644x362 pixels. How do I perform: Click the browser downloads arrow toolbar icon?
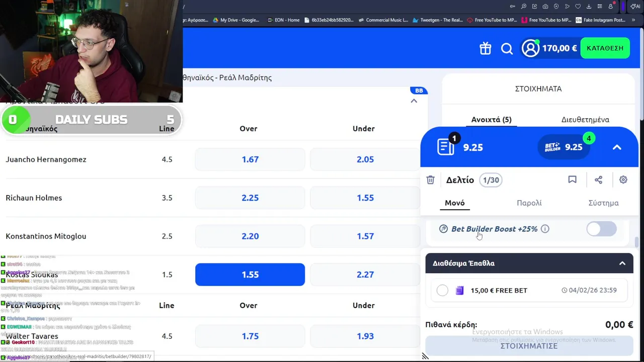point(589,7)
